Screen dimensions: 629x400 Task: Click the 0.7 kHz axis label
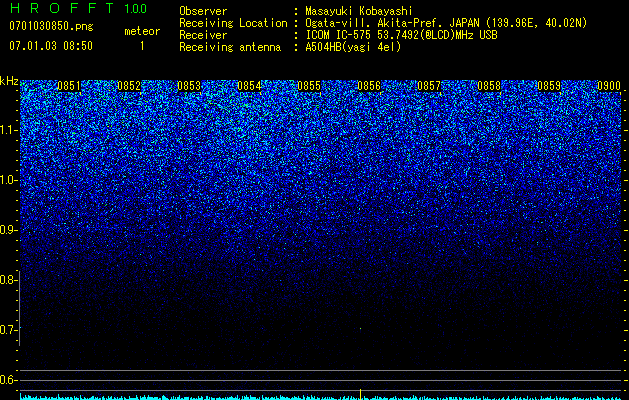pyautogui.click(x=8, y=330)
